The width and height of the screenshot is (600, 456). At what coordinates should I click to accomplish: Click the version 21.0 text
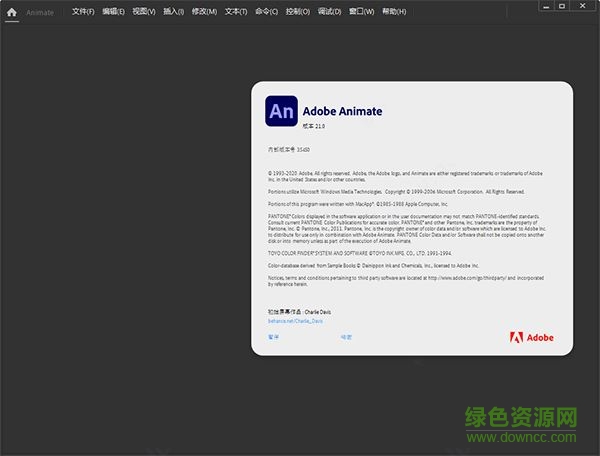[x=314, y=126]
